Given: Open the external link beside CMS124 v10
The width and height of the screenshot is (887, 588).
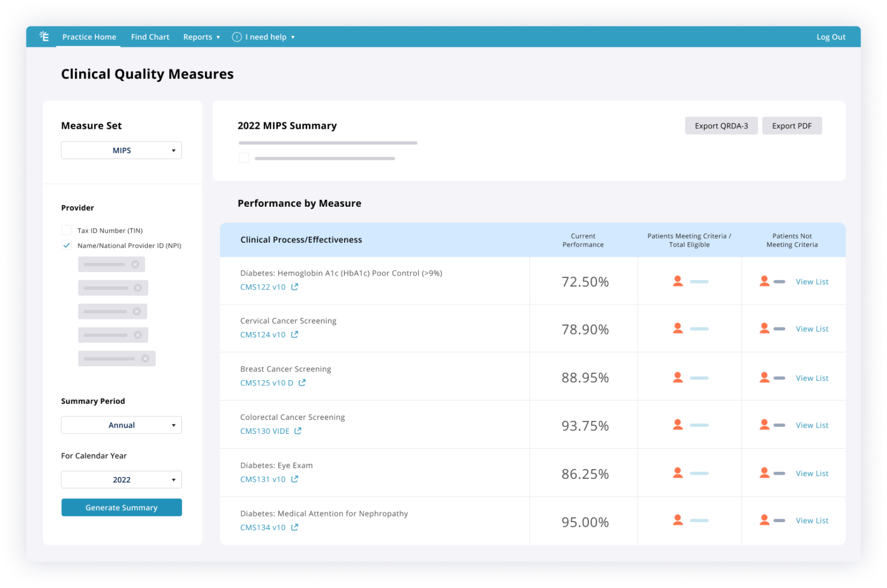Looking at the screenshot, I should click(x=295, y=334).
